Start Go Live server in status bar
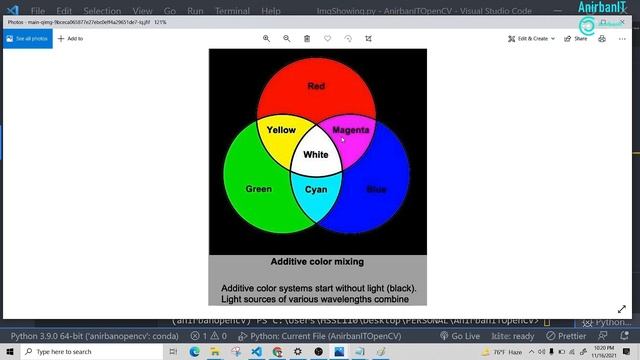The width and height of the screenshot is (640, 360). pyautogui.click(x=460, y=336)
